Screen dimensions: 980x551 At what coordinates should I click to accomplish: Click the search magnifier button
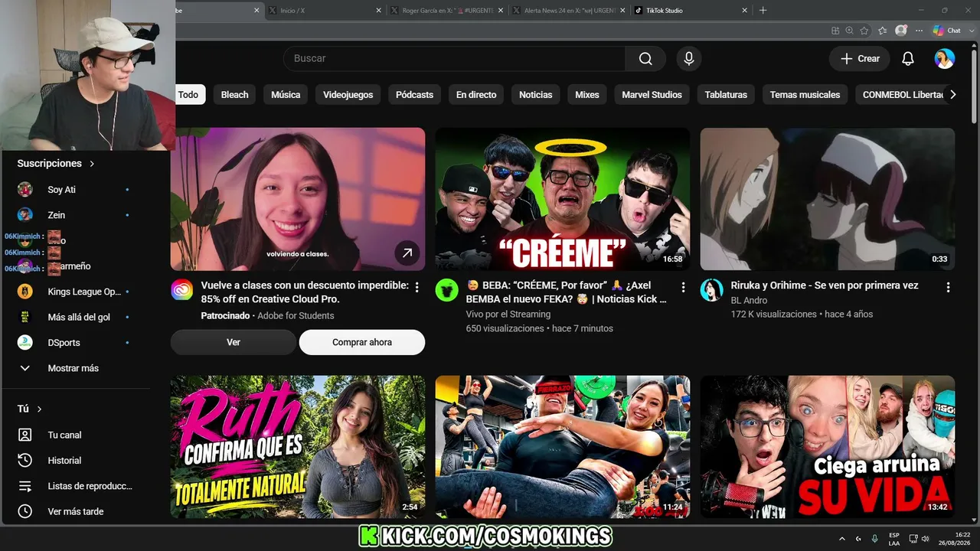[645, 59]
